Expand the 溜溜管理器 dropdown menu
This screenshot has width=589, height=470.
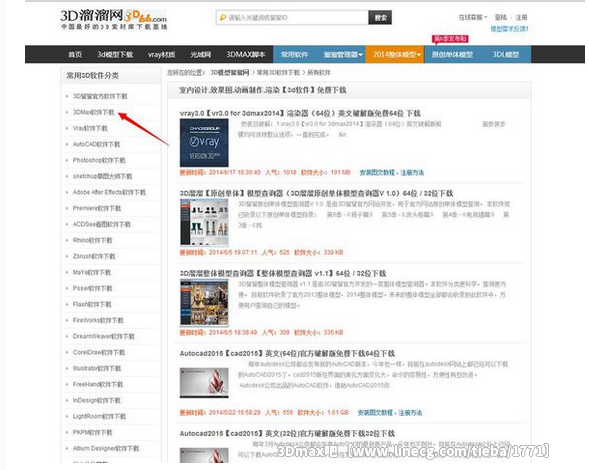point(343,54)
